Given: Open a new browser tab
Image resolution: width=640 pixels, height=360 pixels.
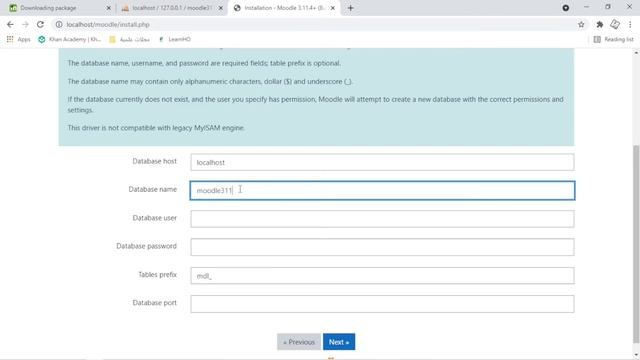Looking at the screenshot, I should click(x=350, y=8).
